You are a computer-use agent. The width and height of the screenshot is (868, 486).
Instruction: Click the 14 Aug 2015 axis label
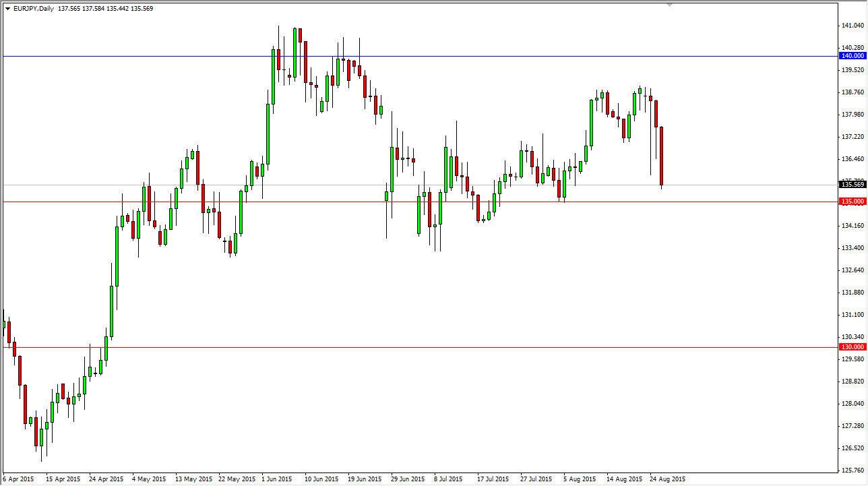point(625,479)
